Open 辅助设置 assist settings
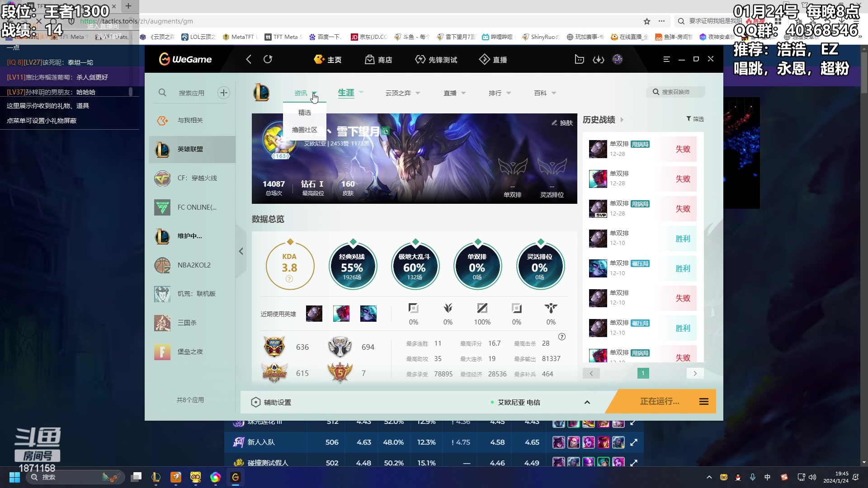Image resolution: width=868 pixels, height=488 pixels. 271,402
